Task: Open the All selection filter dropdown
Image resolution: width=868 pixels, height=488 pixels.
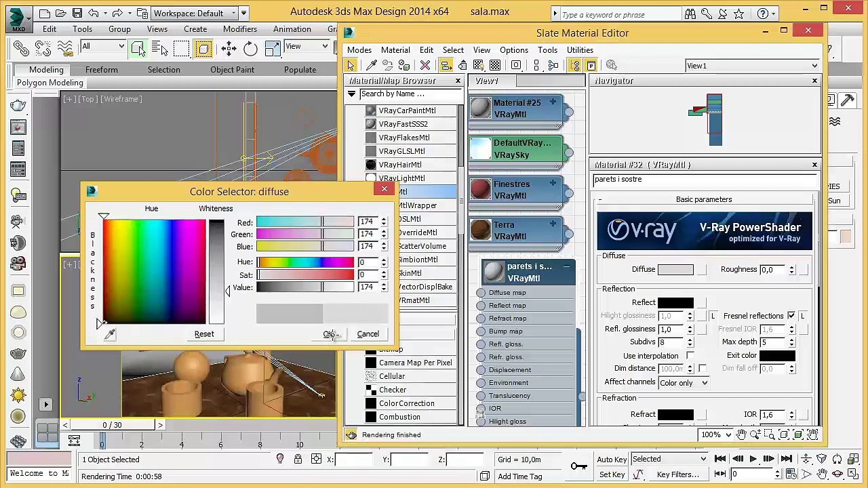Action: click(103, 46)
